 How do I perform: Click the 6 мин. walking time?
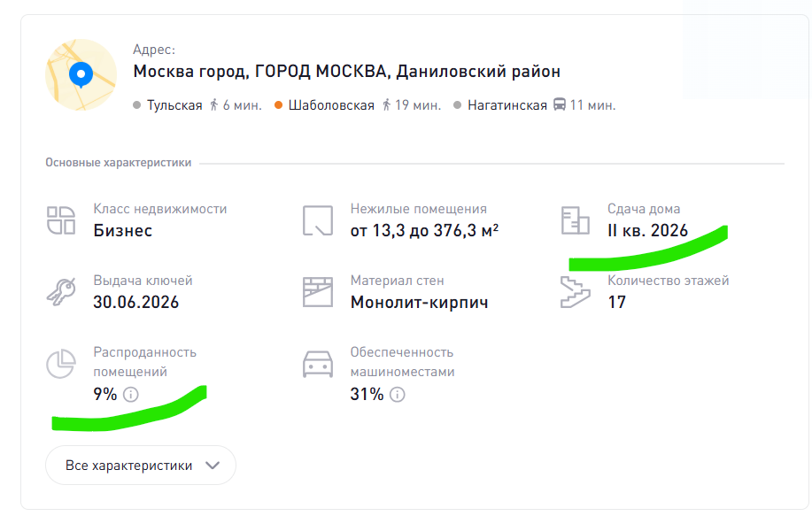coord(243,105)
